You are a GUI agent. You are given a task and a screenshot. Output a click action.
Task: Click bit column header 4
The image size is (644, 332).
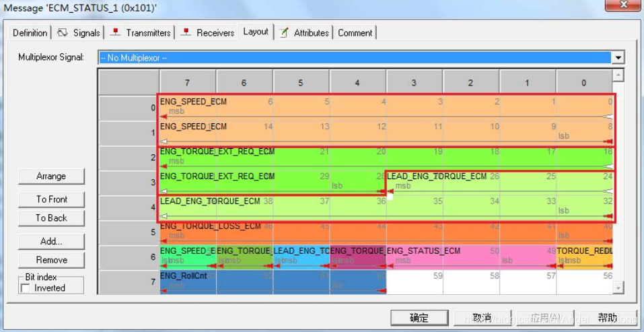(357, 83)
